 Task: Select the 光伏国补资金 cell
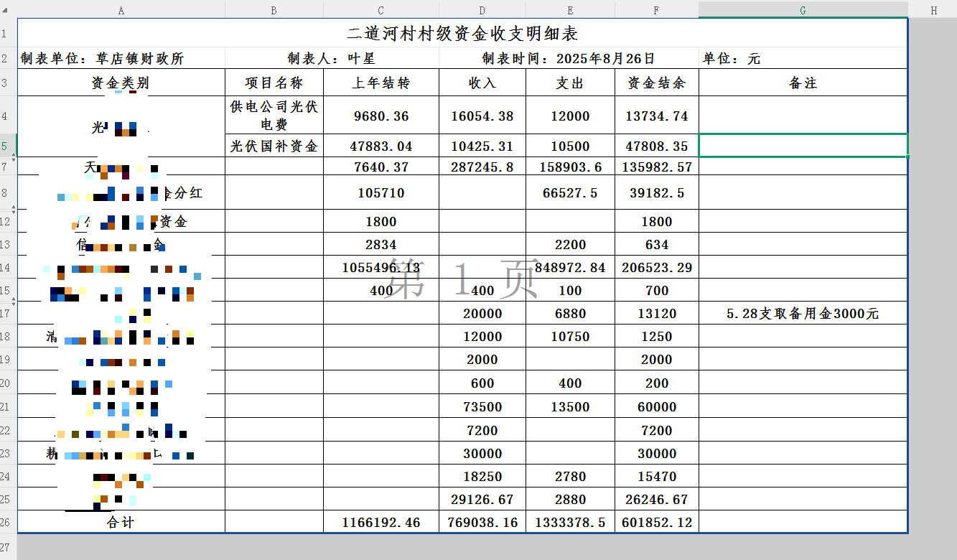pyautogui.click(x=274, y=146)
